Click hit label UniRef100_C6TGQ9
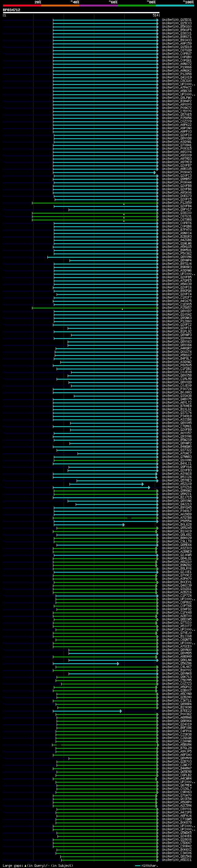The height and width of the screenshot is (868, 197). 176,50
